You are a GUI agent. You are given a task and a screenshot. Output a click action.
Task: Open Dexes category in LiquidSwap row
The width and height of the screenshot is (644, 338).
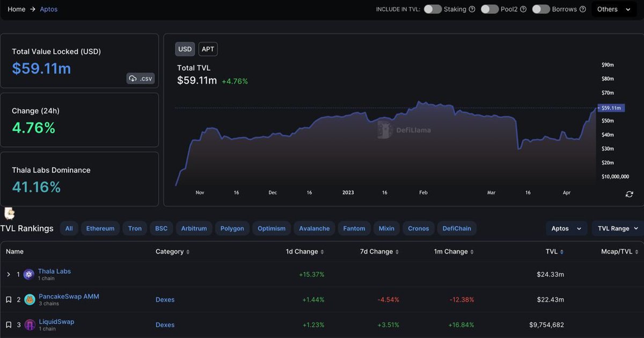(165, 325)
